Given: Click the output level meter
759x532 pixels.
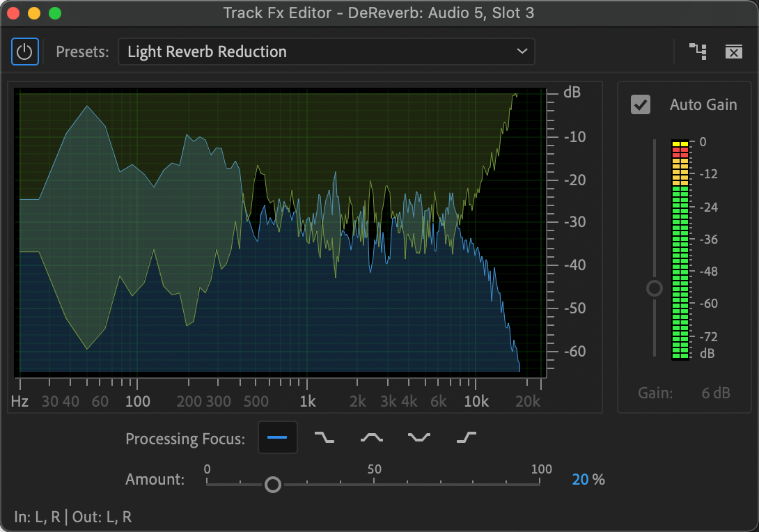Looking at the screenshot, I should pos(680,249).
